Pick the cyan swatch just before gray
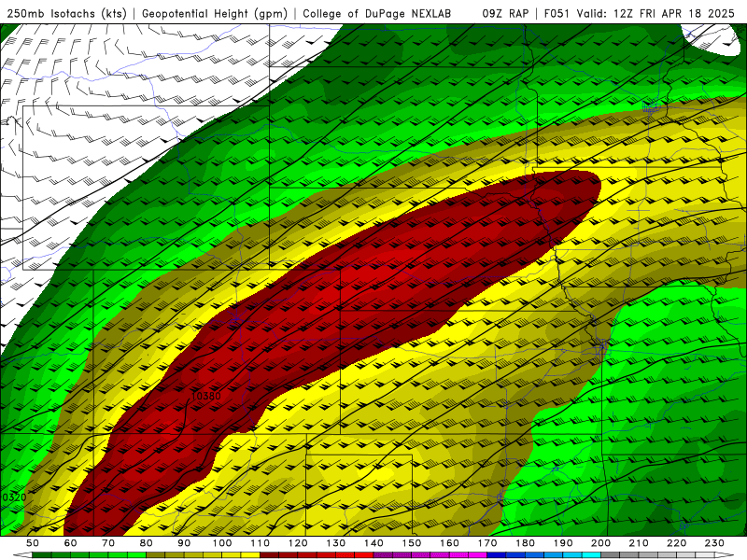Screen dimensions: 747x560 point(592,554)
